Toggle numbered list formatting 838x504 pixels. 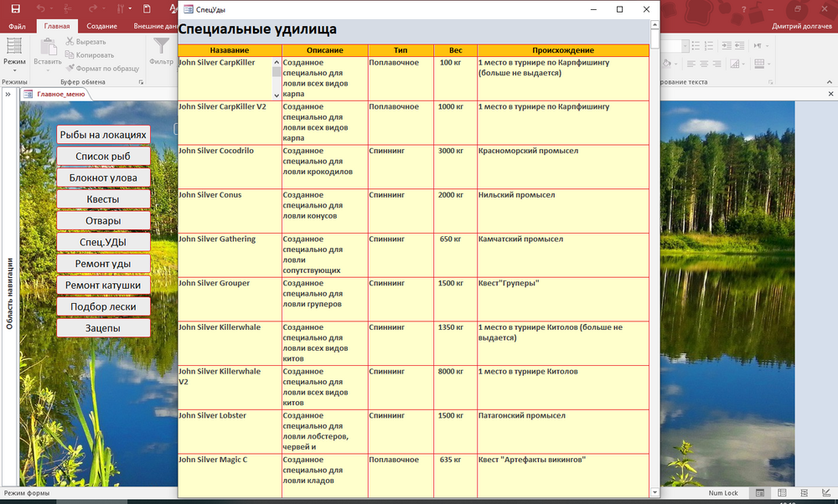click(709, 45)
